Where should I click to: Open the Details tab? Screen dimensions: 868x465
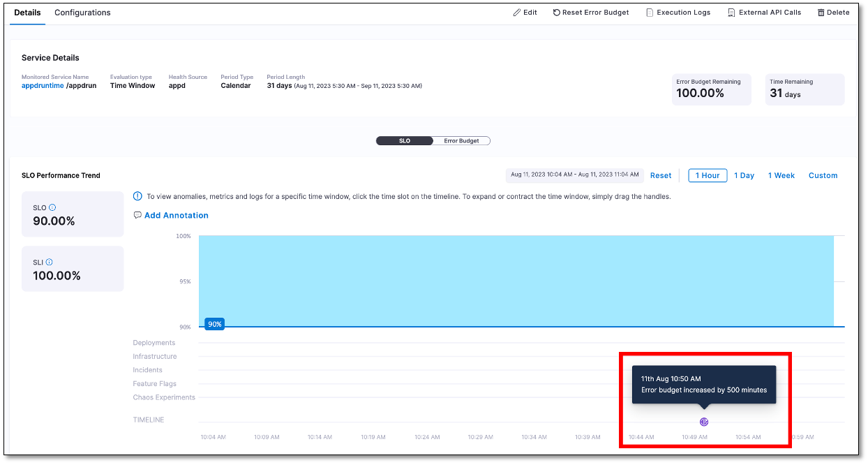pyautogui.click(x=27, y=13)
